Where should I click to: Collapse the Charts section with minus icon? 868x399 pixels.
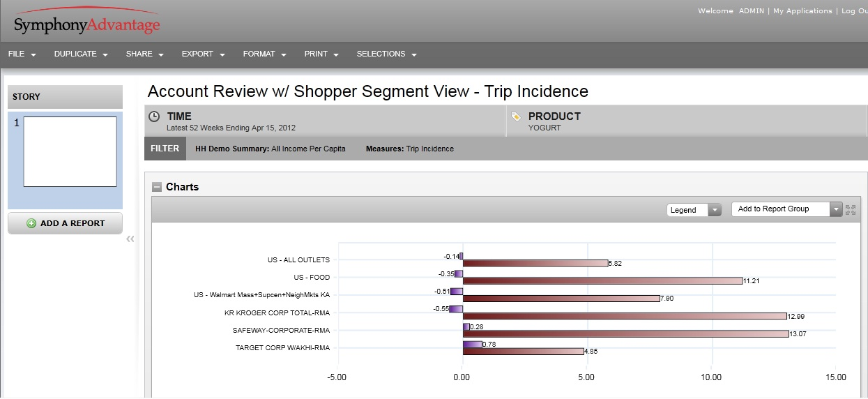coord(157,187)
